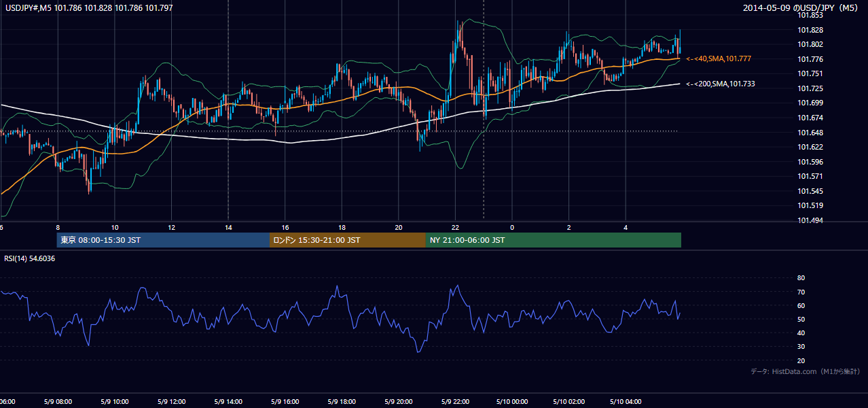Click price axis value 101.853
The image size is (868, 408).
(x=810, y=15)
